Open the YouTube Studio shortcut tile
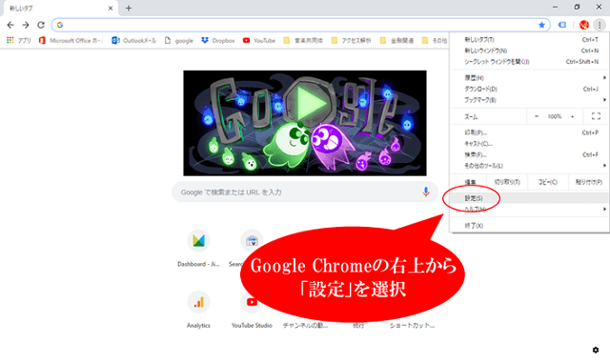The width and height of the screenshot is (610, 364). tap(252, 310)
